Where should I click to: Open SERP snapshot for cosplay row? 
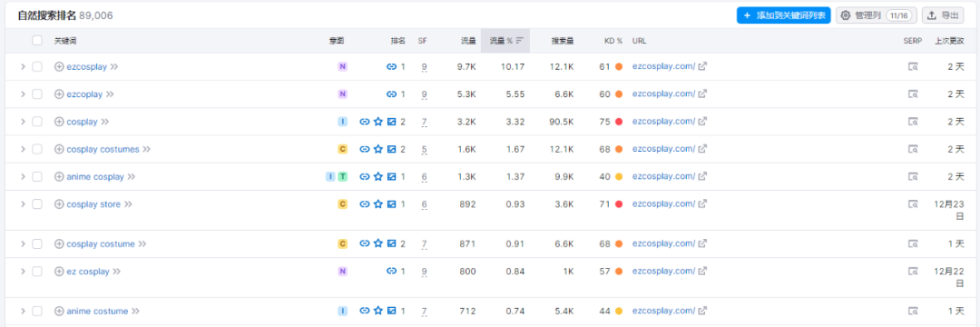913,122
